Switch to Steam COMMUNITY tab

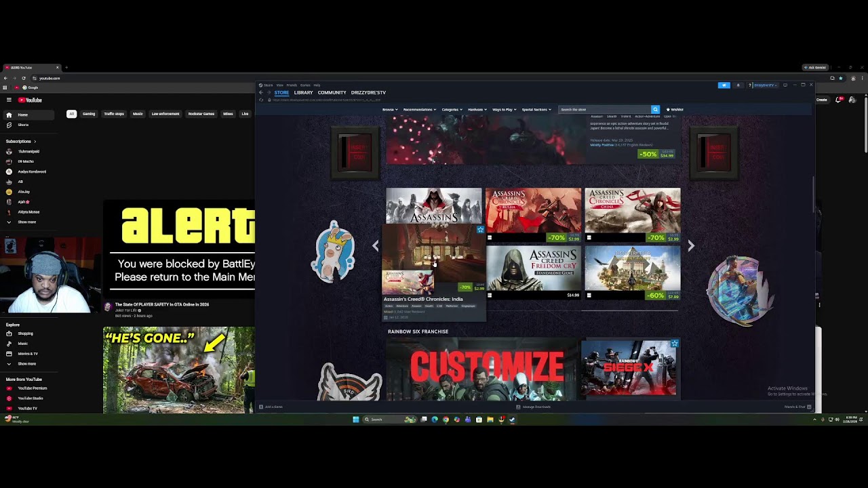pos(332,93)
